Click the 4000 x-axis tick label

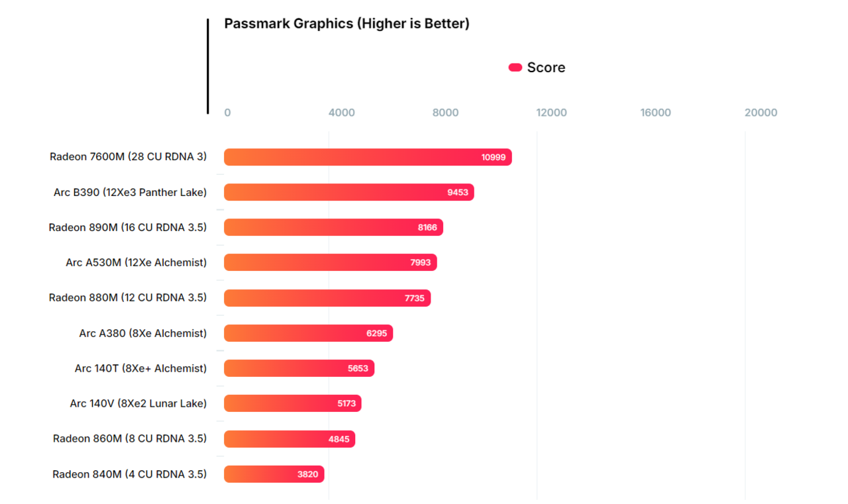point(341,113)
